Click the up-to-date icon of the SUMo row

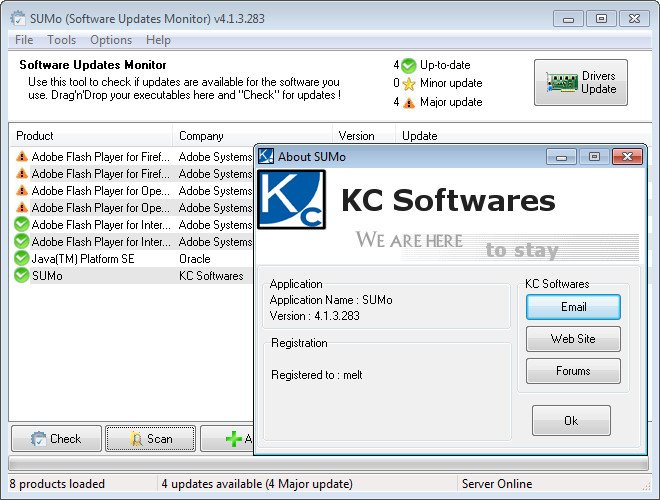coord(21,275)
